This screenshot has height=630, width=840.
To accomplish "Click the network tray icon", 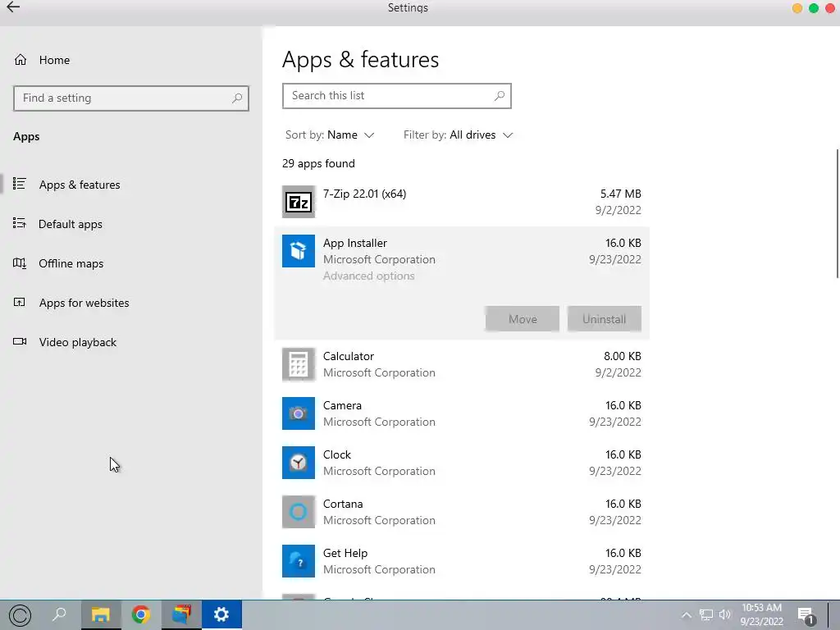I will coord(706,615).
